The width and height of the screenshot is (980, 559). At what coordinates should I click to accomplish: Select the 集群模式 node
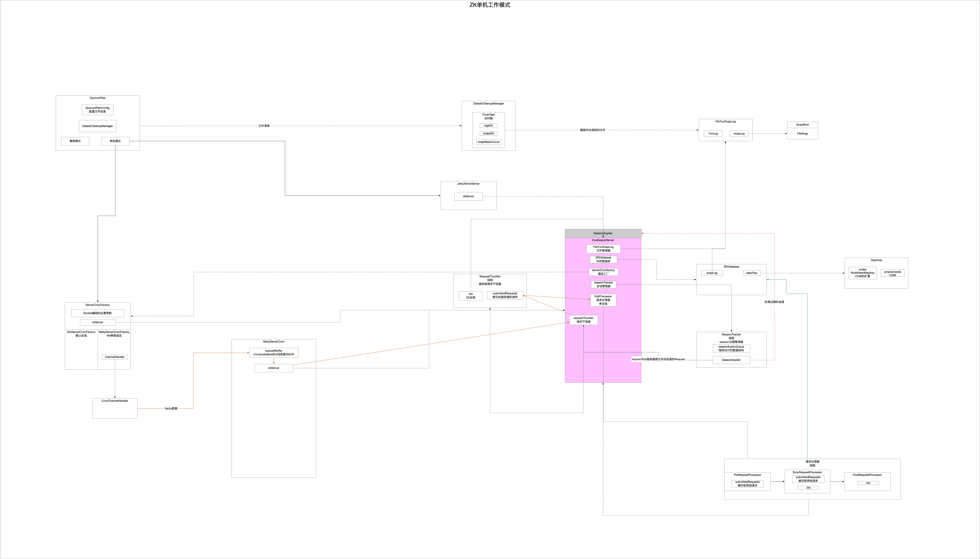tap(75, 141)
